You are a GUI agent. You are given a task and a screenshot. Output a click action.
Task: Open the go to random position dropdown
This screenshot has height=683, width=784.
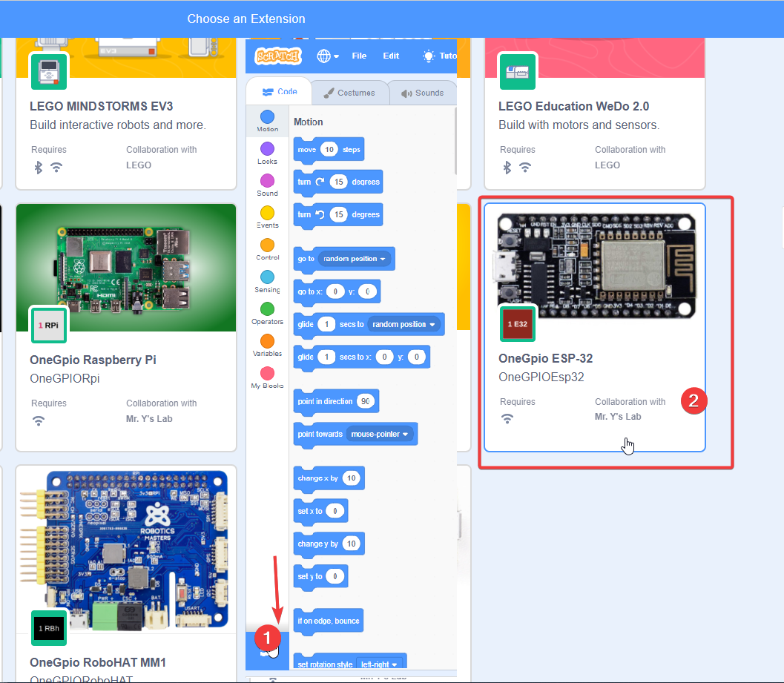point(355,259)
